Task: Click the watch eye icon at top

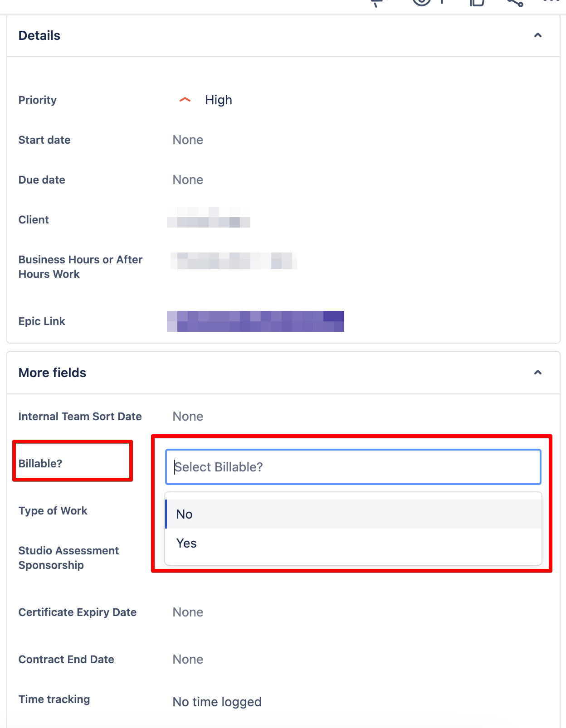Action: [421, 2]
